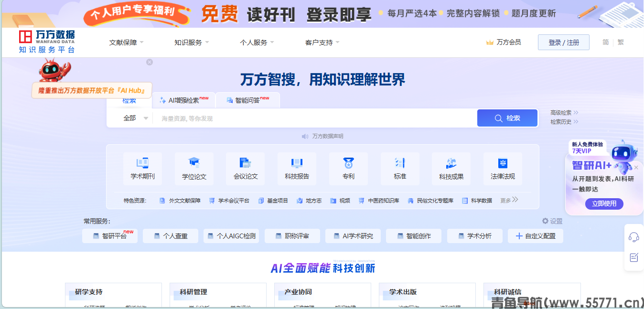Open 检索历史 search history
Screen dimensions: 644x309
pos(564,122)
